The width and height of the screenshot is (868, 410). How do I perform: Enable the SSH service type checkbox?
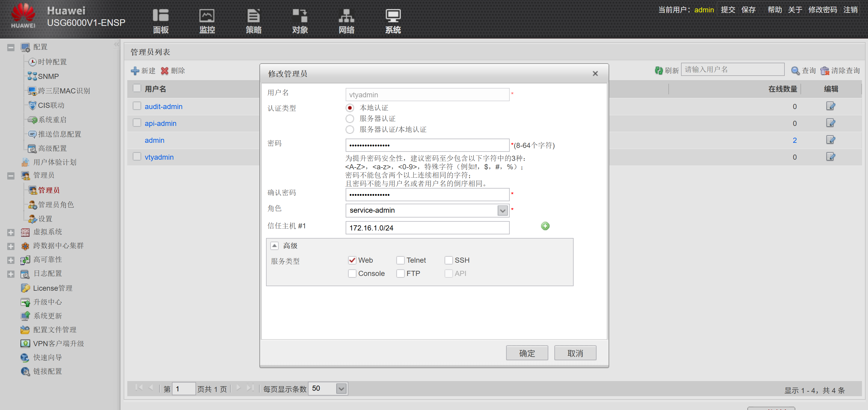[x=448, y=260]
